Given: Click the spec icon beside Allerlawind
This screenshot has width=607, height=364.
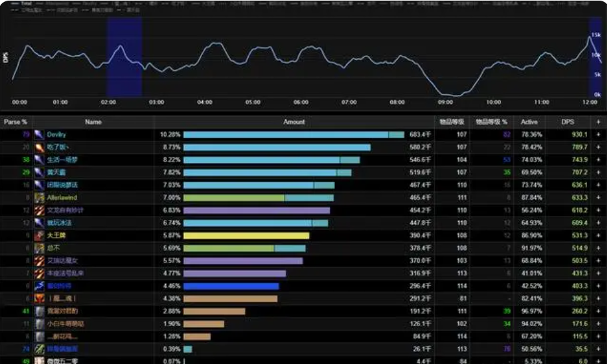Looking at the screenshot, I should [x=39, y=198].
